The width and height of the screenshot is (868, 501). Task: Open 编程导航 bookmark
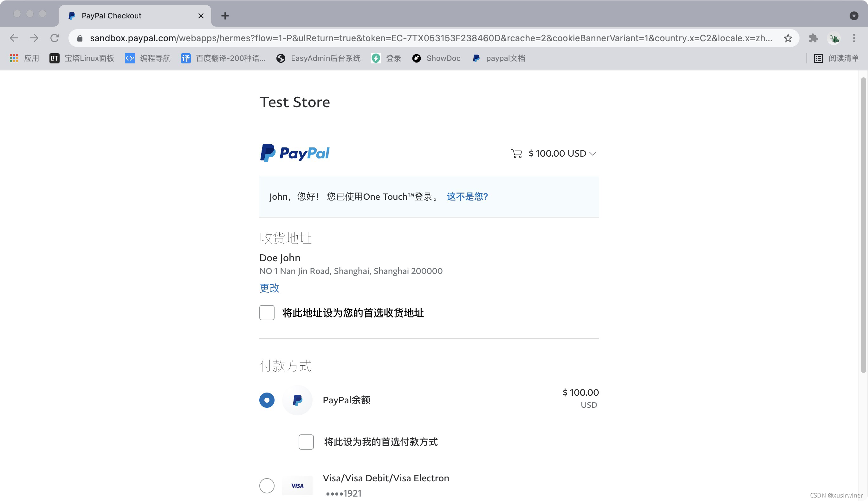click(x=148, y=58)
